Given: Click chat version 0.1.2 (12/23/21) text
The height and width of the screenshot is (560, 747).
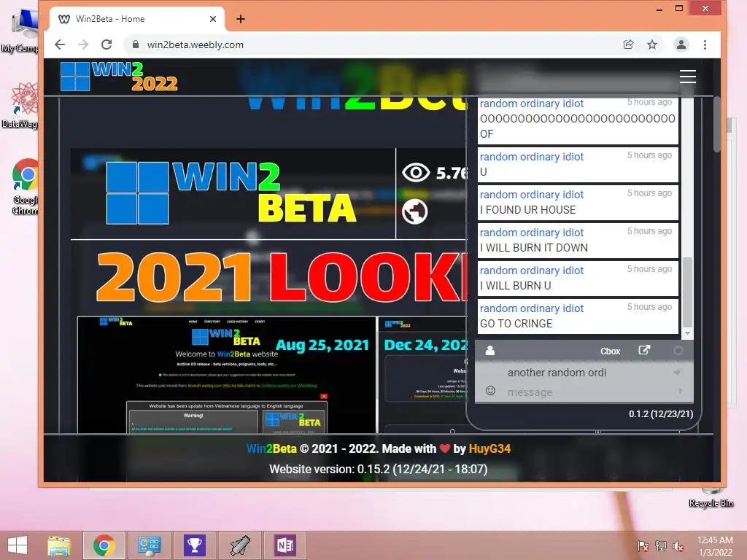Looking at the screenshot, I should pyautogui.click(x=661, y=414).
